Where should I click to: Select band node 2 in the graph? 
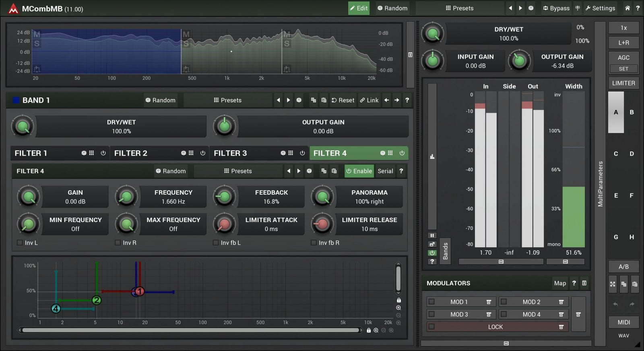[x=96, y=300]
